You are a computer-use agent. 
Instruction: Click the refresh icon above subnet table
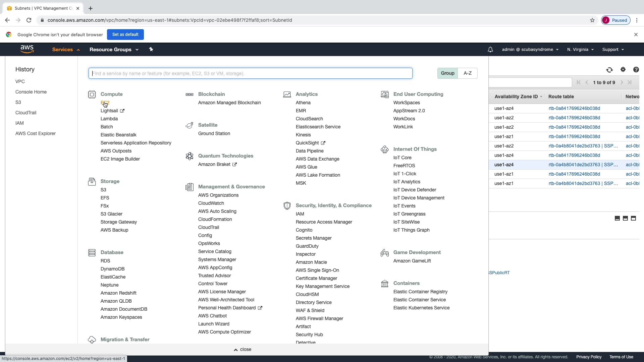609,70
